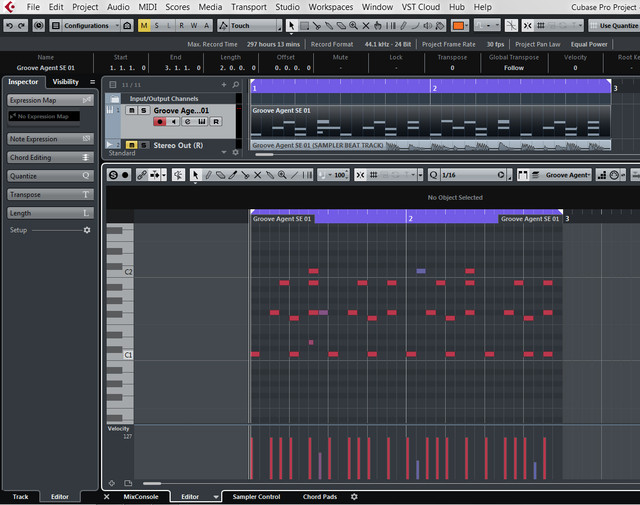Switch to the Visibility tab
Image resolution: width=640 pixels, height=505 pixels.
tap(65, 82)
